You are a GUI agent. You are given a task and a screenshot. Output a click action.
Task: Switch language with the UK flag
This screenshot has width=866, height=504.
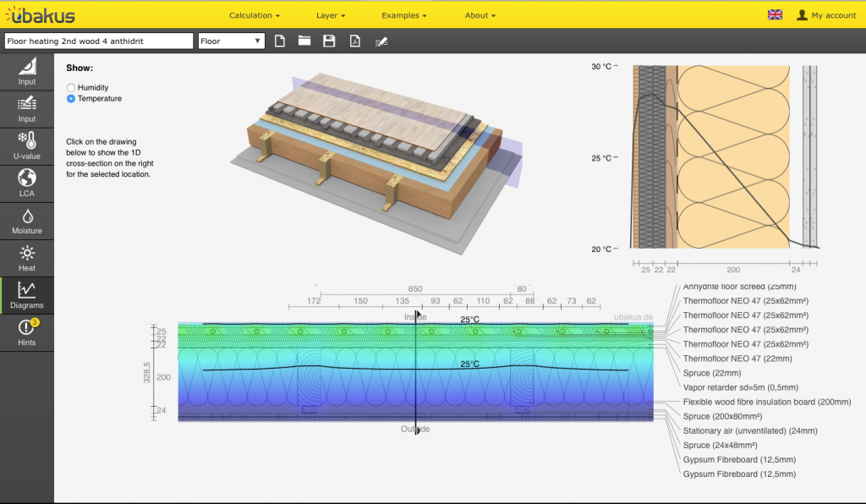pyautogui.click(x=774, y=15)
